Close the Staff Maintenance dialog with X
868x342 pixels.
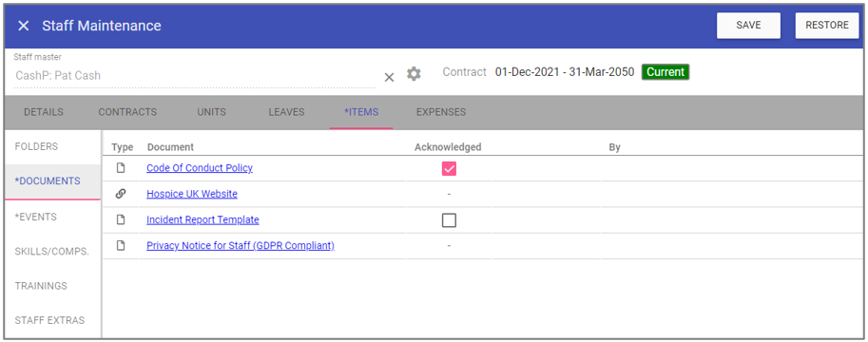pos(23,26)
